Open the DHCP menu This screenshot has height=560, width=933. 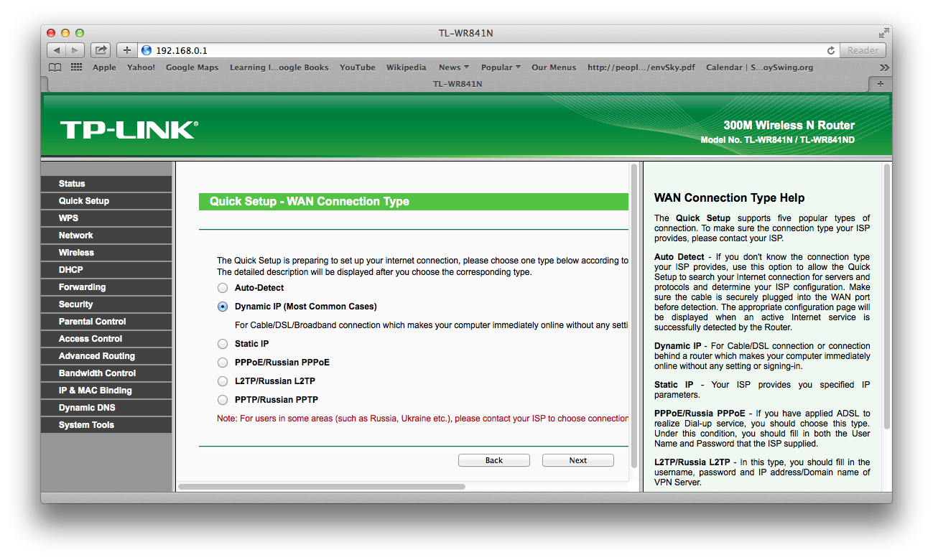tap(106, 270)
